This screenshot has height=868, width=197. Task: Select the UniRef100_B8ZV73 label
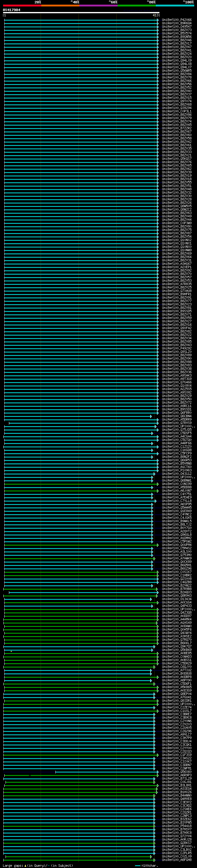click(176, 30)
